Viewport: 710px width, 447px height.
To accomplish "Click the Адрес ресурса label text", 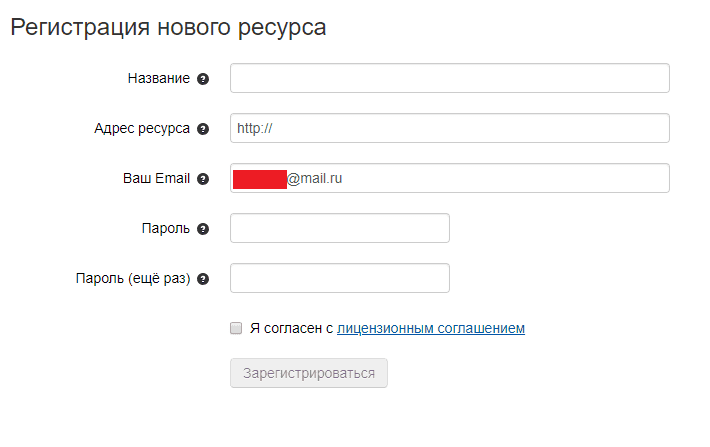I will [141, 129].
